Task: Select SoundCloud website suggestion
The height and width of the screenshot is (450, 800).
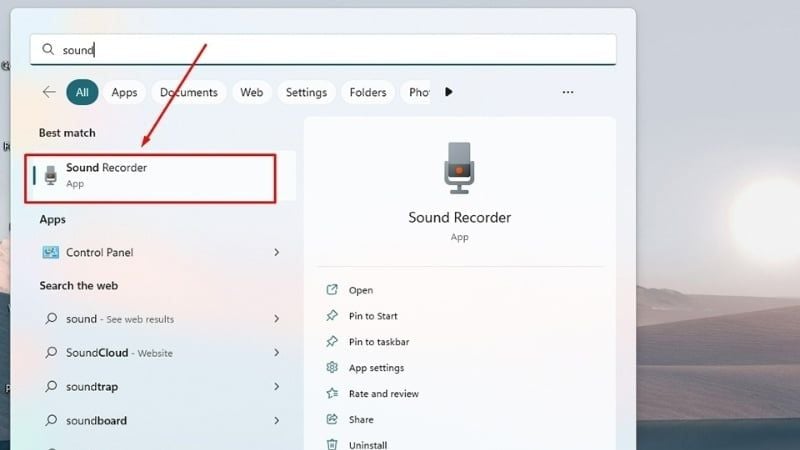Action: tap(161, 353)
